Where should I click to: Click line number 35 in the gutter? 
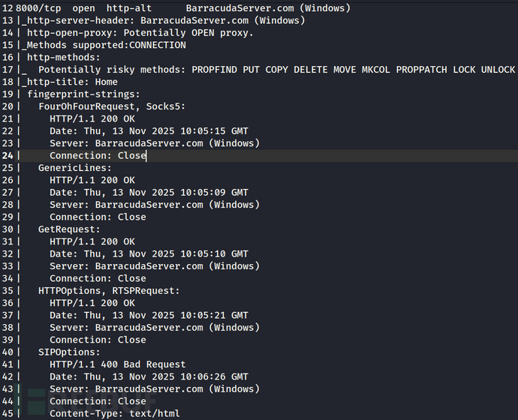pos(8,290)
